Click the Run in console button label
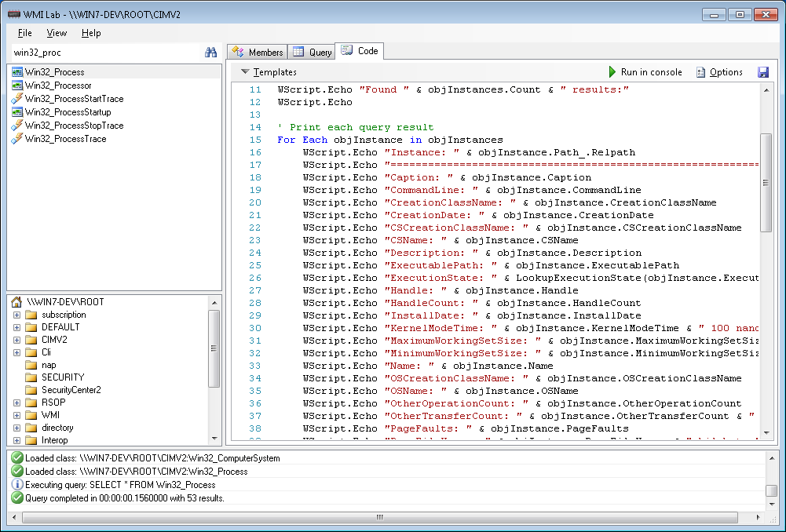The image size is (786, 532). pyautogui.click(x=651, y=72)
